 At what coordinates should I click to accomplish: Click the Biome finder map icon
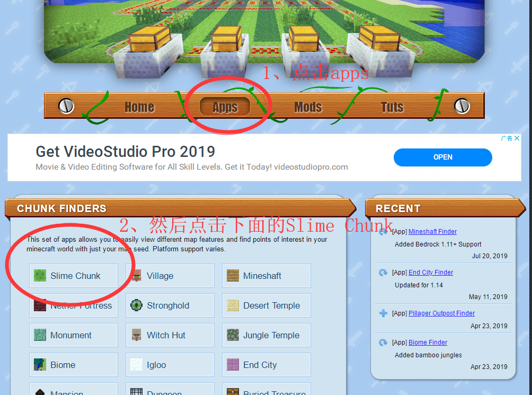pos(40,365)
